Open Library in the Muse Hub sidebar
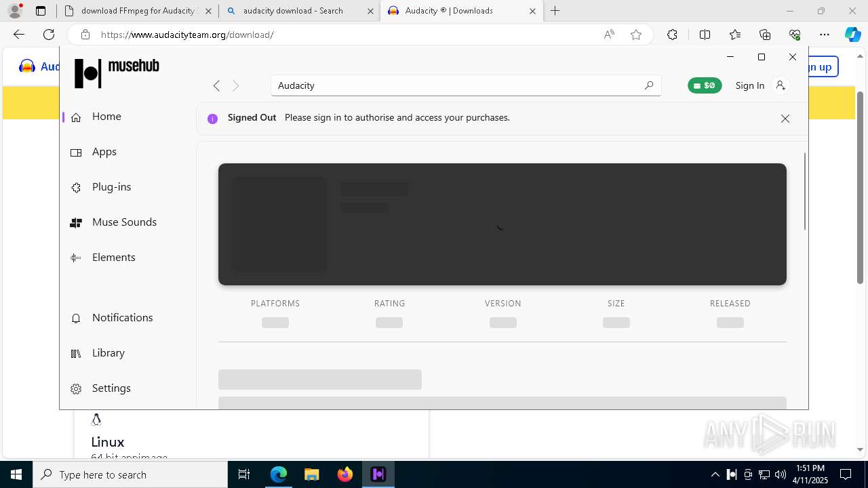This screenshot has width=868, height=488. [x=108, y=353]
